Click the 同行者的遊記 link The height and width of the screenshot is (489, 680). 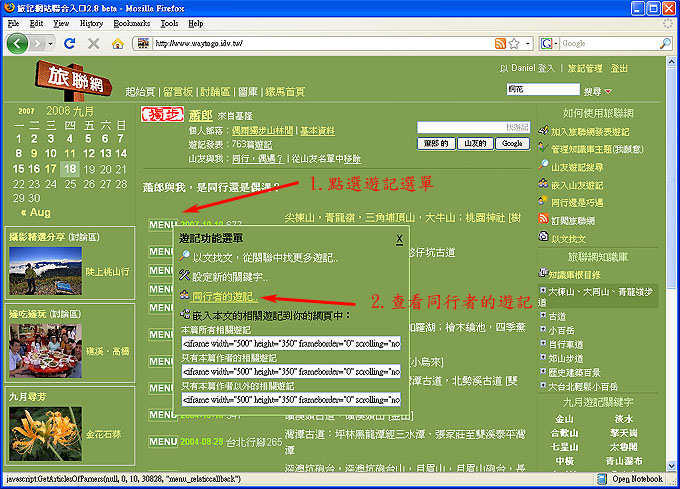point(225,297)
